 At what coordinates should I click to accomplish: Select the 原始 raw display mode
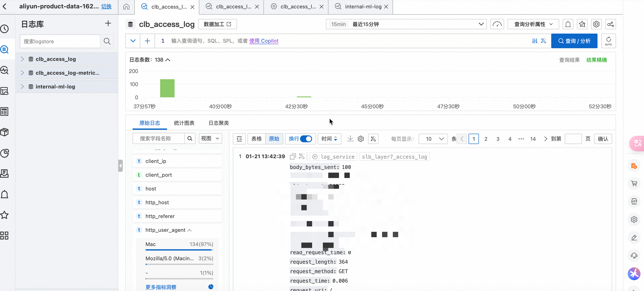coord(274,139)
